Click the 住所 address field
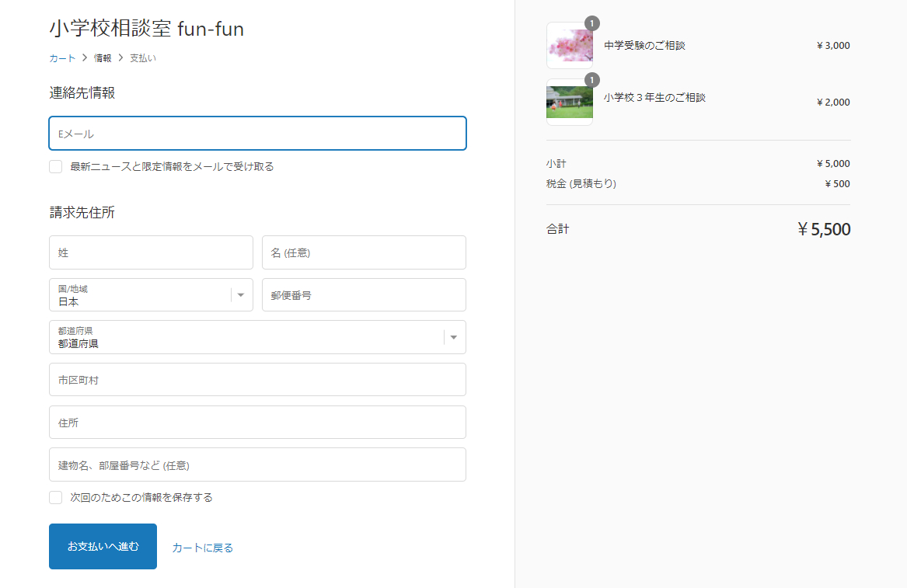This screenshot has width=907, height=588. coord(257,422)
